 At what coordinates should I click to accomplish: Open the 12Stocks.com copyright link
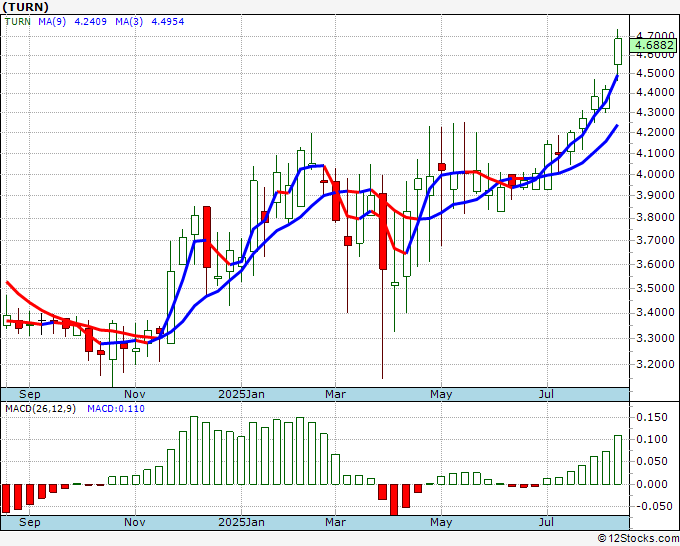[x=638, y=539]
